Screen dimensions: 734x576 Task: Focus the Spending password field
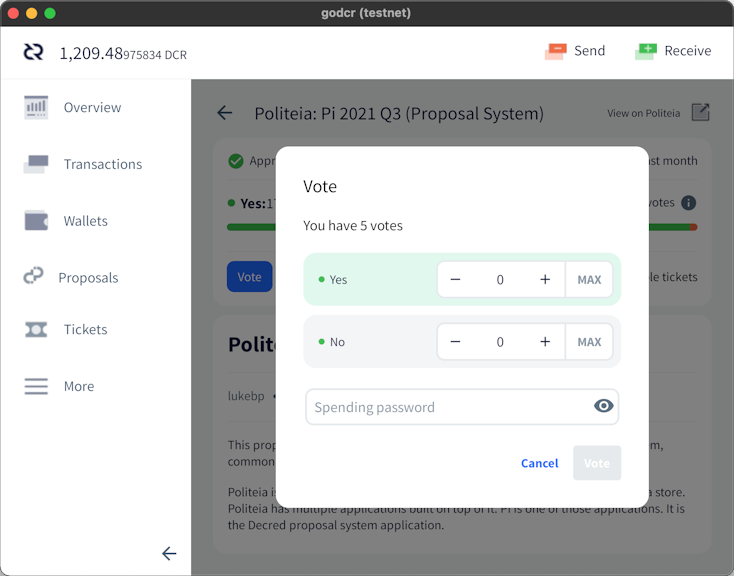pos(462,407)
